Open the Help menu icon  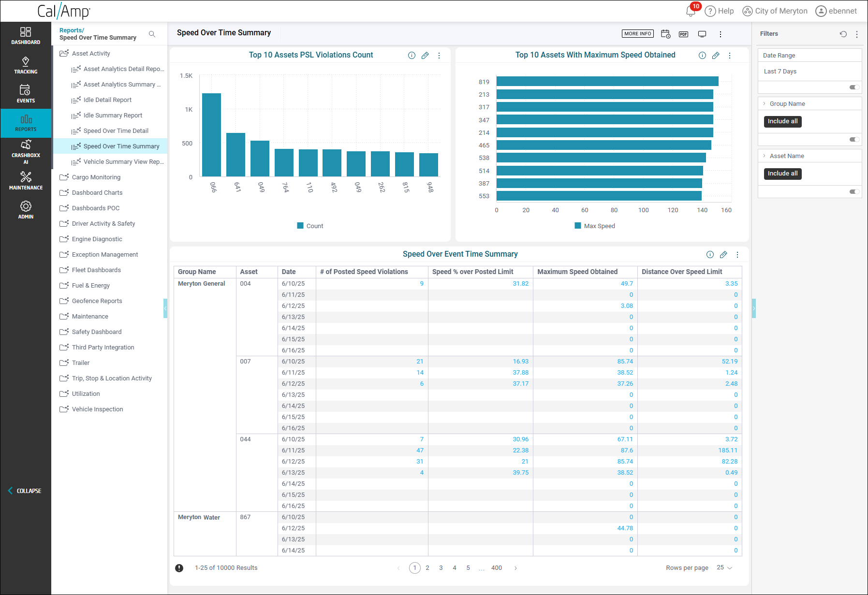click(710, 11)
